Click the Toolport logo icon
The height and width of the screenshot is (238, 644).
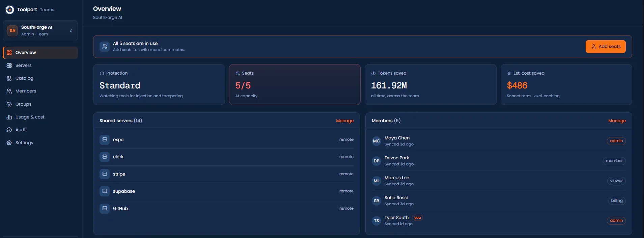coord(10,10)
